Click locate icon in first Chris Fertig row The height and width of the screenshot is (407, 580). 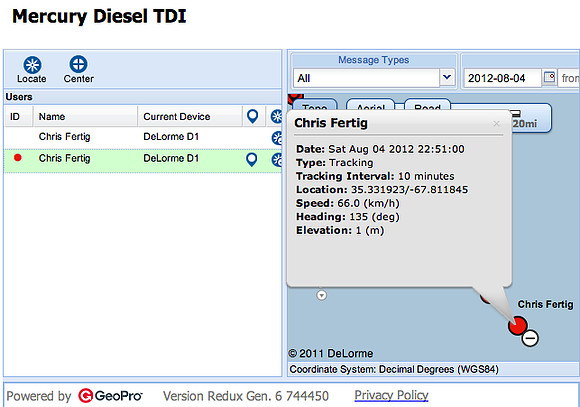277,138
